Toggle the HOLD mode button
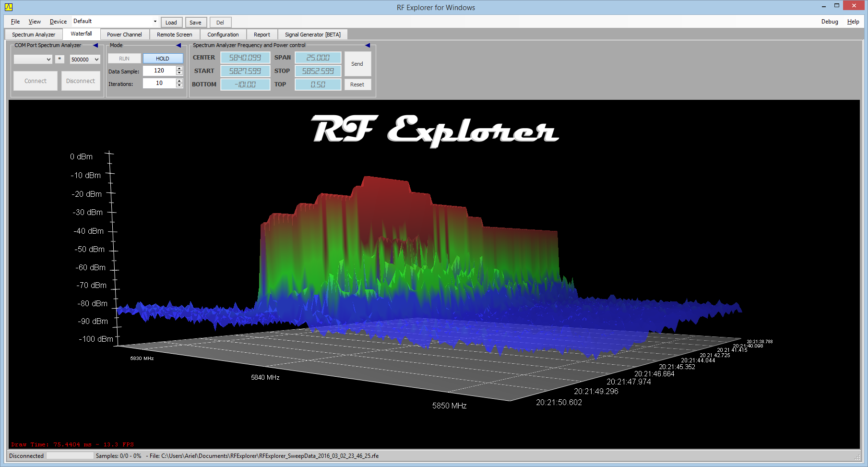The height and width of the screenshot is (467, 868). (x=163, y=59)
